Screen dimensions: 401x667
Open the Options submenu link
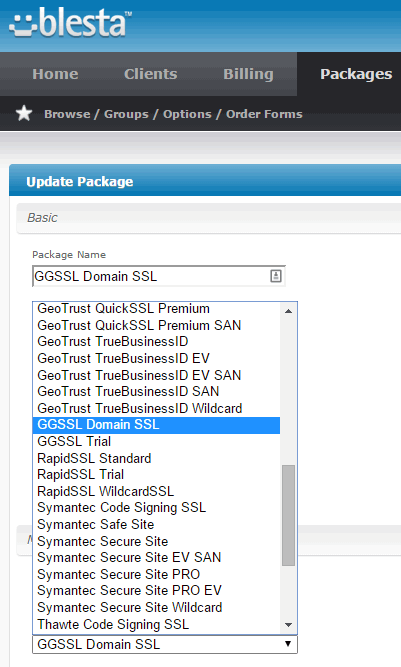pyautogui.click(x=187, y=114)
